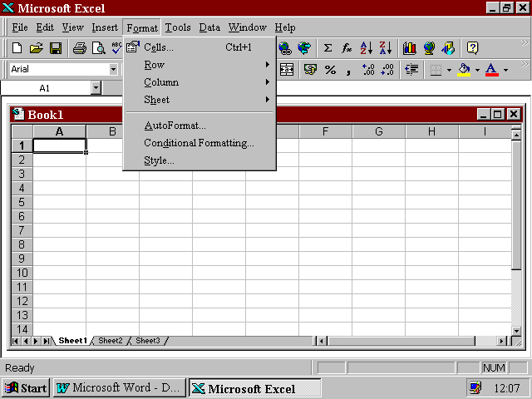The width and height of the screenshot is (532, 399).
Task: Choose Cells... from the Format menu
Action: click(x=199, y=47)
